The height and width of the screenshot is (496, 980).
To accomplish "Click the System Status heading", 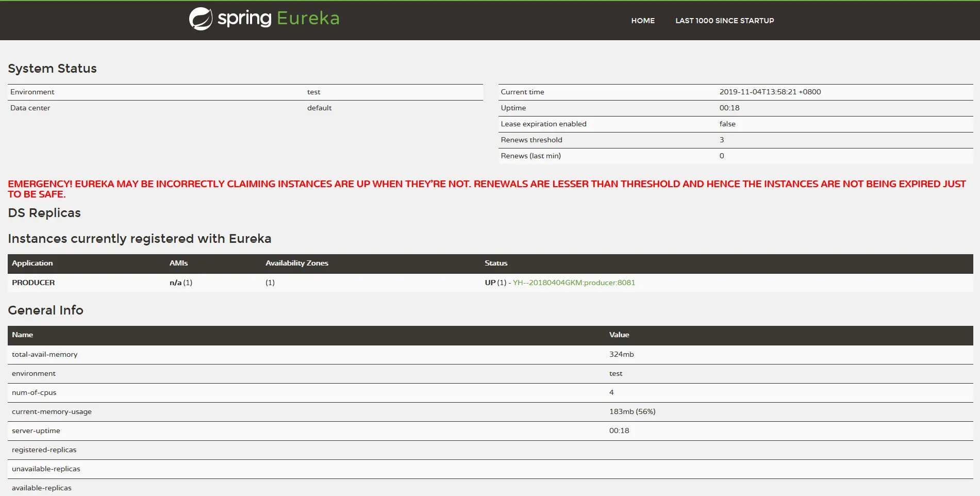I will [52, 69].
